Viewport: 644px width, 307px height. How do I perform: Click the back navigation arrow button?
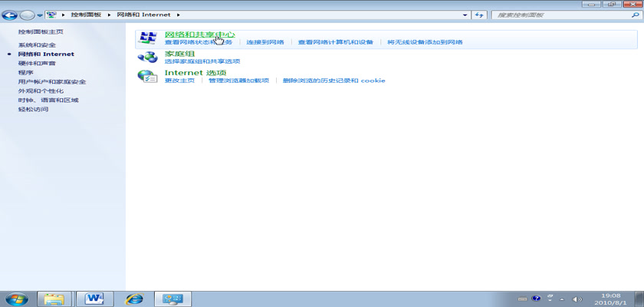11,15
